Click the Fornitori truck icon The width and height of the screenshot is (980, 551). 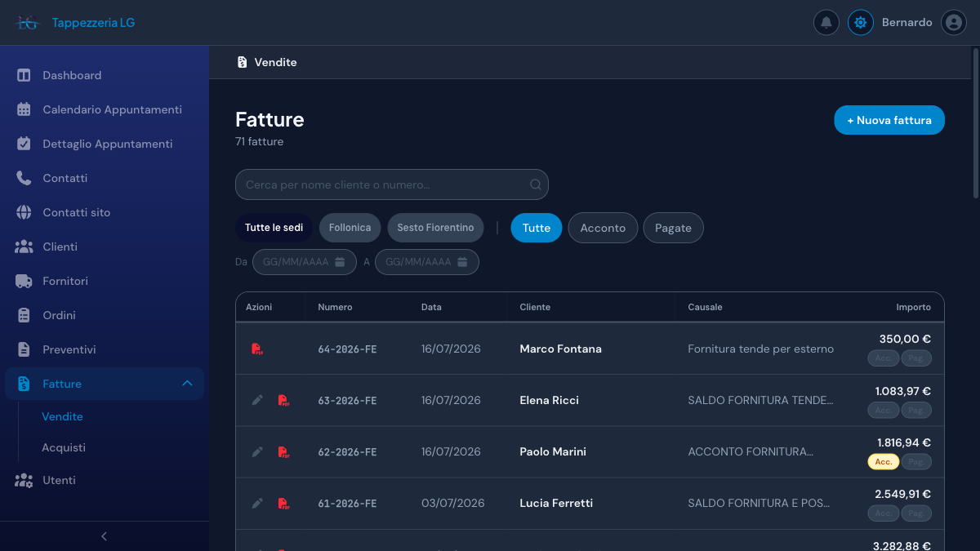click(24, 281)
